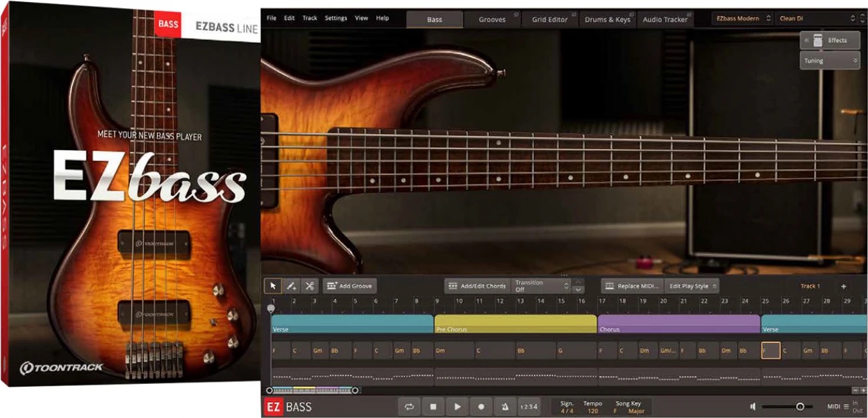Viewport: 868px width, 418px height.
Task: Select the arrow pointer tool
Action: pos(272,286)
